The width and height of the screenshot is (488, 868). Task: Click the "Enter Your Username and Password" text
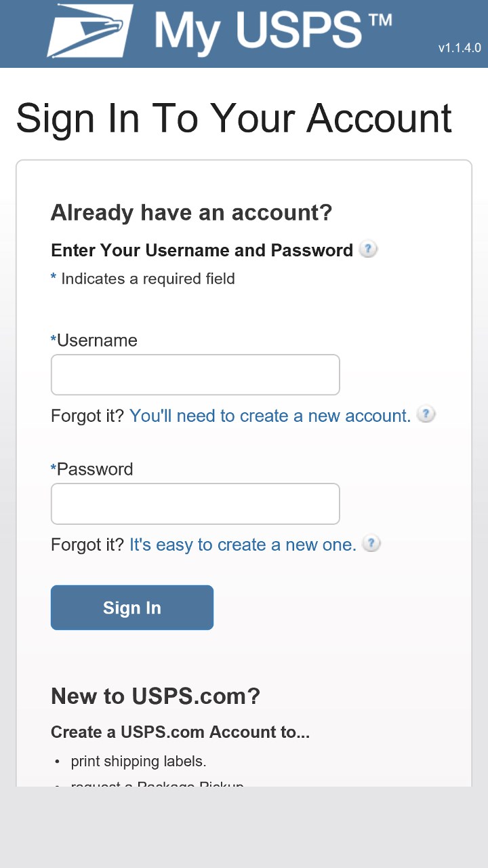[x=202, y=250]
